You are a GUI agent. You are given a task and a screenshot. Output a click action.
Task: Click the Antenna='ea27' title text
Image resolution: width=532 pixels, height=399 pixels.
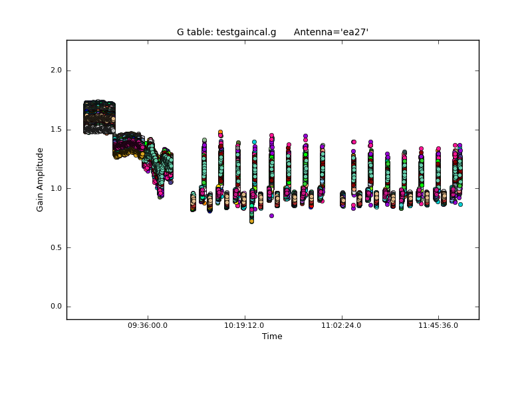(x=331, y=32)
